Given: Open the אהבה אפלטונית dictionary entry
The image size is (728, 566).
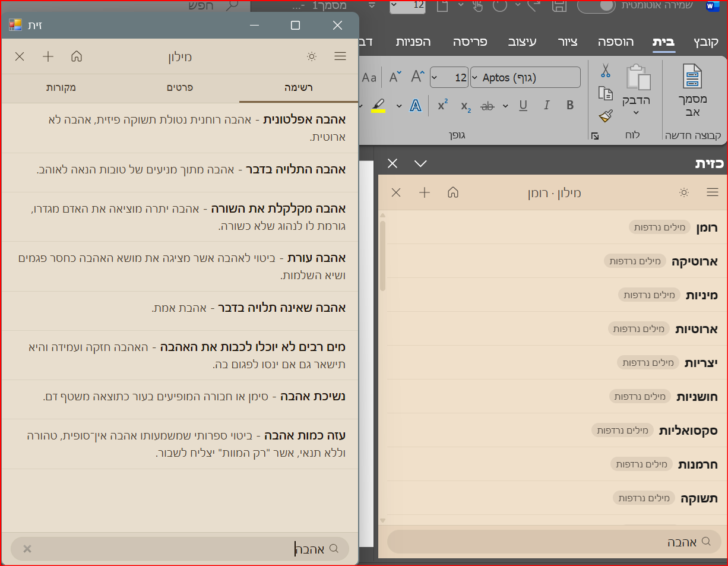Looking at the screenshot, I should [305, 120].
